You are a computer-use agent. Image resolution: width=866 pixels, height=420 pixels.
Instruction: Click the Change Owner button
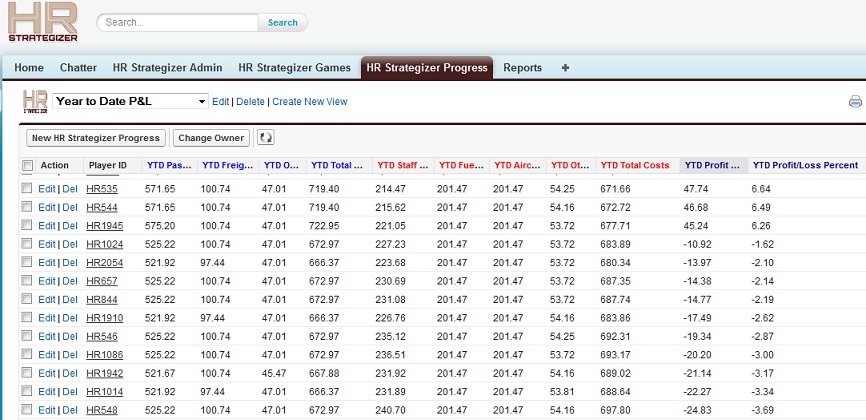pos(211,138)
